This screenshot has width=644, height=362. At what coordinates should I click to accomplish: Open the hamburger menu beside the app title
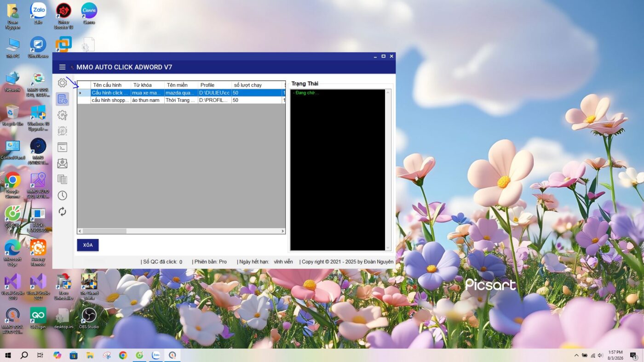coord(62,67)
